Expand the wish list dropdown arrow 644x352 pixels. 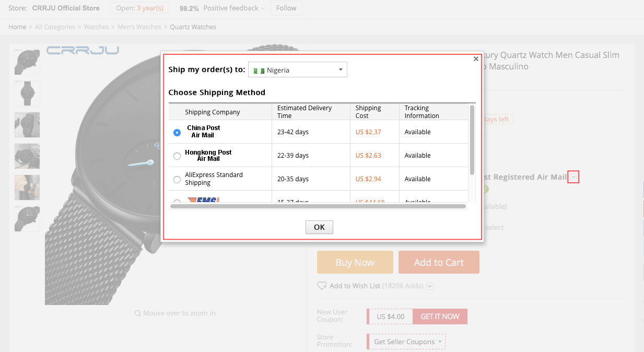430,286
